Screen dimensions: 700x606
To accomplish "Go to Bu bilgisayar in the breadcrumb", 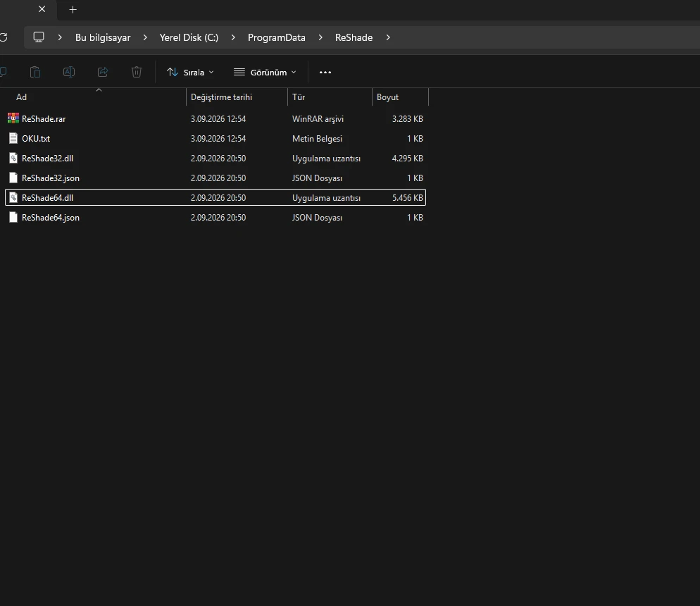I will click(x=103, y=37).
